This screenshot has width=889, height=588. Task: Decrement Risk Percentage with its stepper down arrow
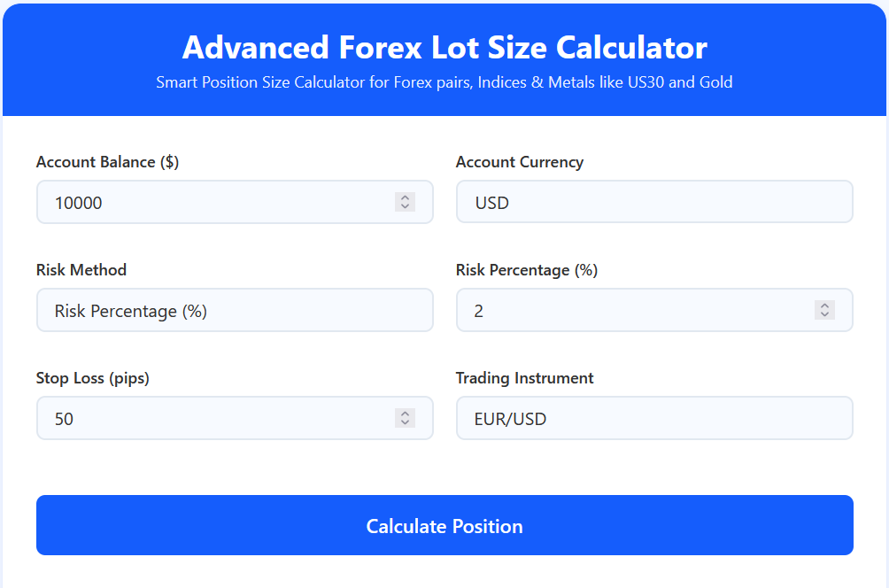[824, 315]
